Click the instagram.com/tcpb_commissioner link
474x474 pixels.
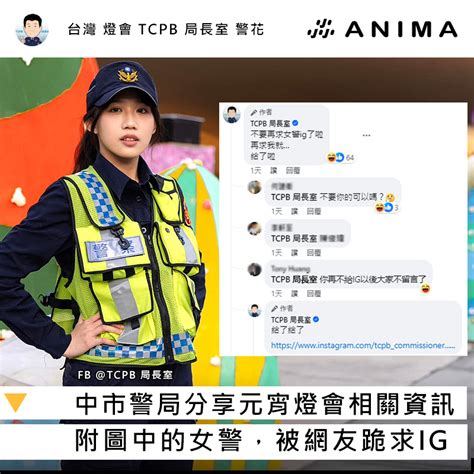pyautogui.click(x=363, y=345)
